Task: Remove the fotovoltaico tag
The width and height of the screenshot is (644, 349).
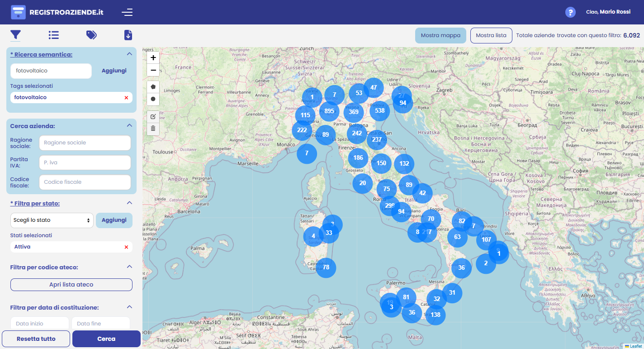Action: [x=126, y=98]
